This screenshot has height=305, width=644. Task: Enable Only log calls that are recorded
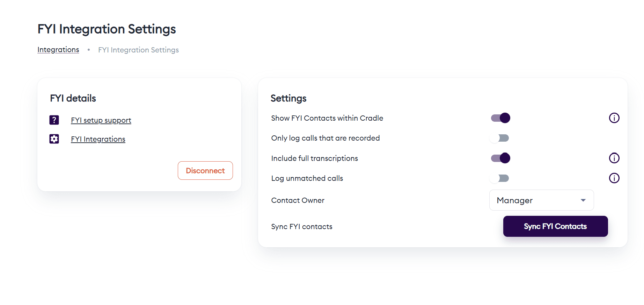pyautogui.click(x=499, y=138)
